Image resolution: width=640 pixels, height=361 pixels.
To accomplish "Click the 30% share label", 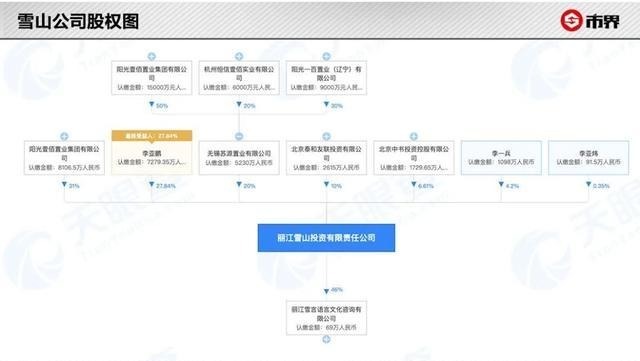I will coord(336,106).
